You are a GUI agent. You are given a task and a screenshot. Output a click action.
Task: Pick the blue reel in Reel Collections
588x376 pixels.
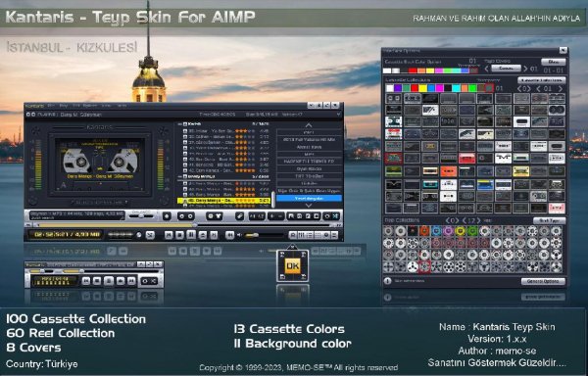pyautogui.click(x=436, y=231)
